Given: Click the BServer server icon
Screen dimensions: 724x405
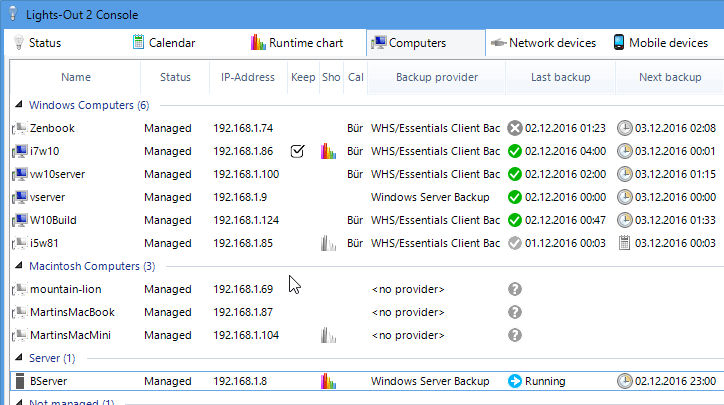Looking at the screenshot, I should click(x=19, y=381).
